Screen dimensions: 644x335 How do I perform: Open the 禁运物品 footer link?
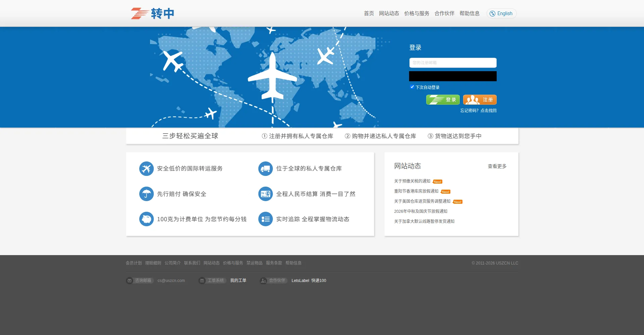tap(254, 263)
